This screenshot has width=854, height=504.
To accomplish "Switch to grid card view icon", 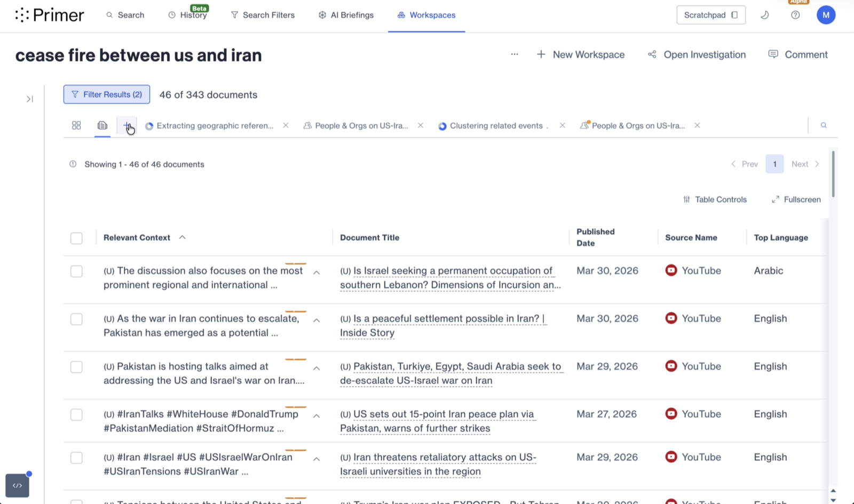I will [x=76, y=125].
